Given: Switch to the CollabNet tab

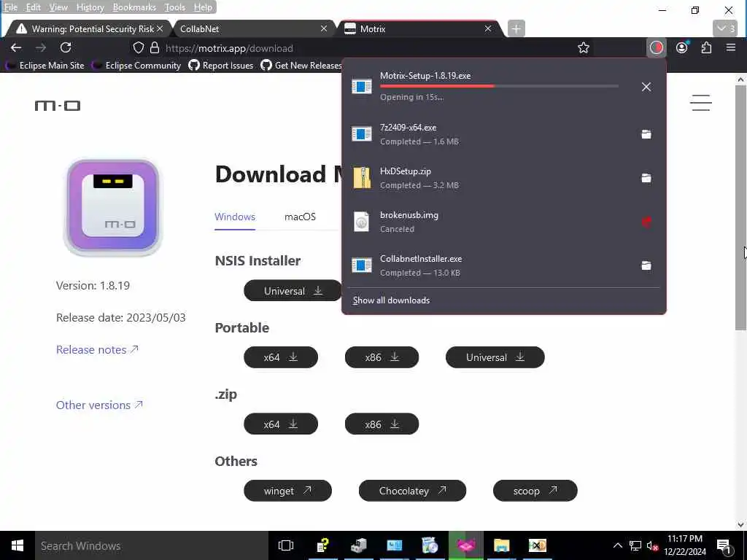Looking at the screenshot, I should click(248, 28).
